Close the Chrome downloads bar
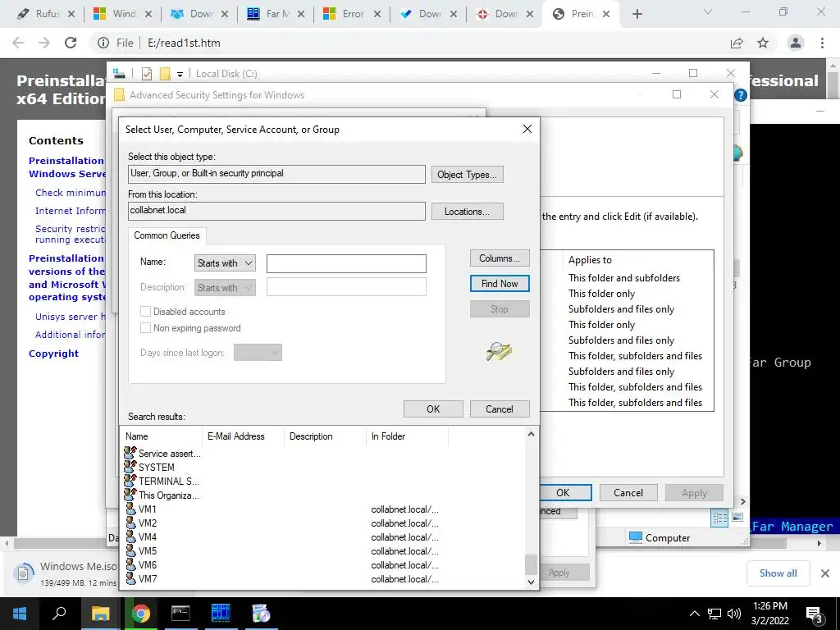The height and width of the screenshot is (630, 840). 825,573
